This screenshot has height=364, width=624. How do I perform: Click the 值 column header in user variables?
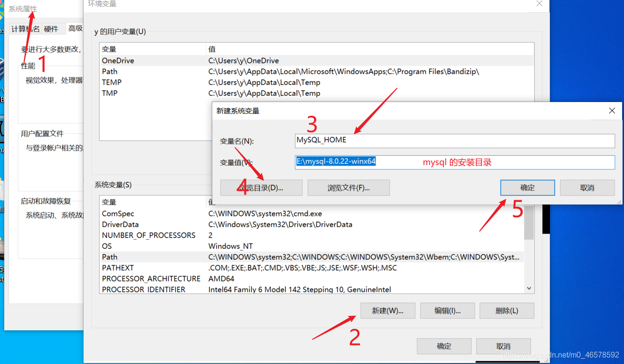click(x=370, y=49)
